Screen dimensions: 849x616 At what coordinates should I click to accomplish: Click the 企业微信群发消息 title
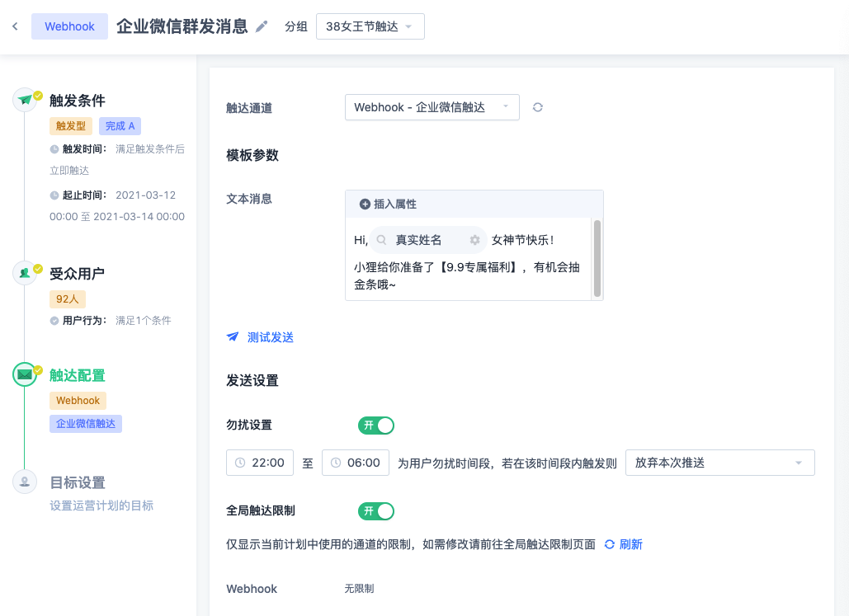tap(182, 26)
